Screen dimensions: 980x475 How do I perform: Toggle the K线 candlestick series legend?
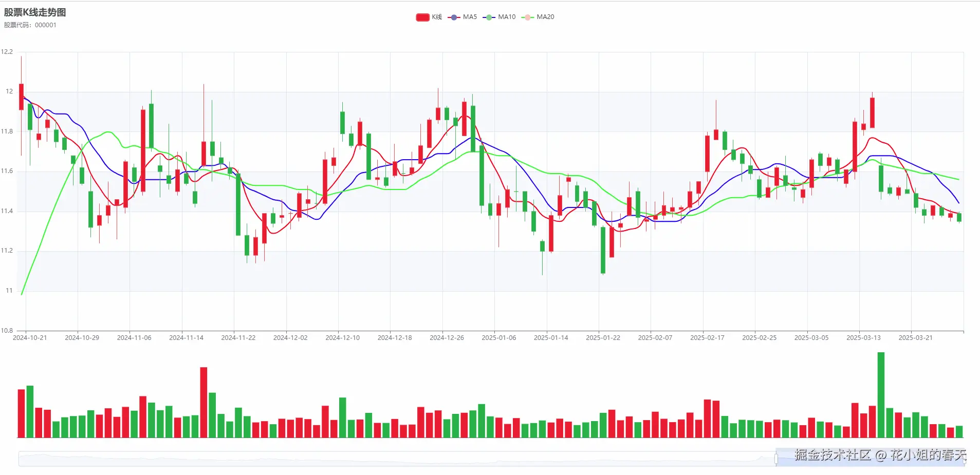coord(422,17)
